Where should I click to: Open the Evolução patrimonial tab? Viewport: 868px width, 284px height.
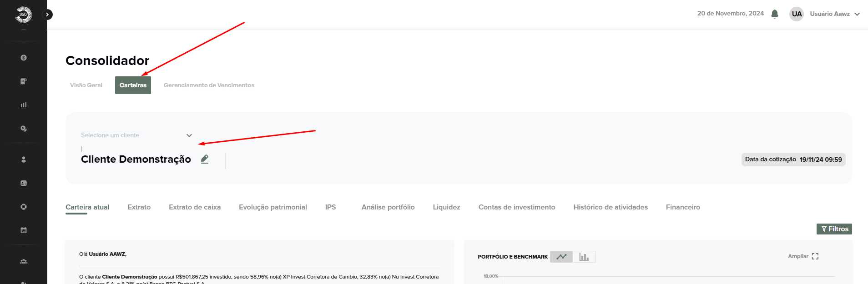coord(273,207)
